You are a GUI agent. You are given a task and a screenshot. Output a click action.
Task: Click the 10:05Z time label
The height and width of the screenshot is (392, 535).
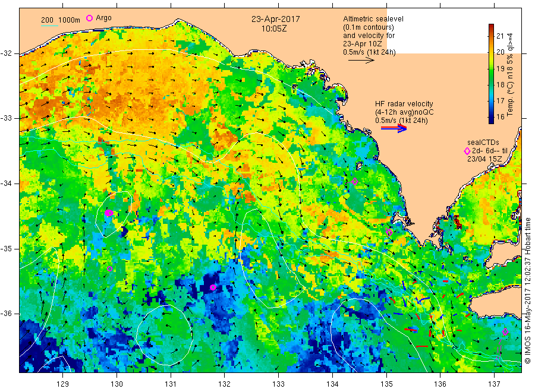tap(274, 29)
